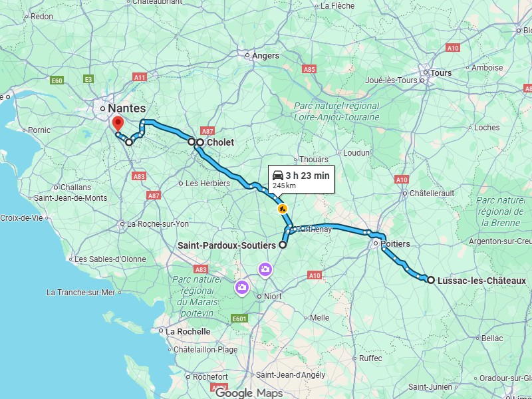Click the Nantes city label
Image resolution: width=532 pixels, height=399 pixels.
click(x=127, y=108)
